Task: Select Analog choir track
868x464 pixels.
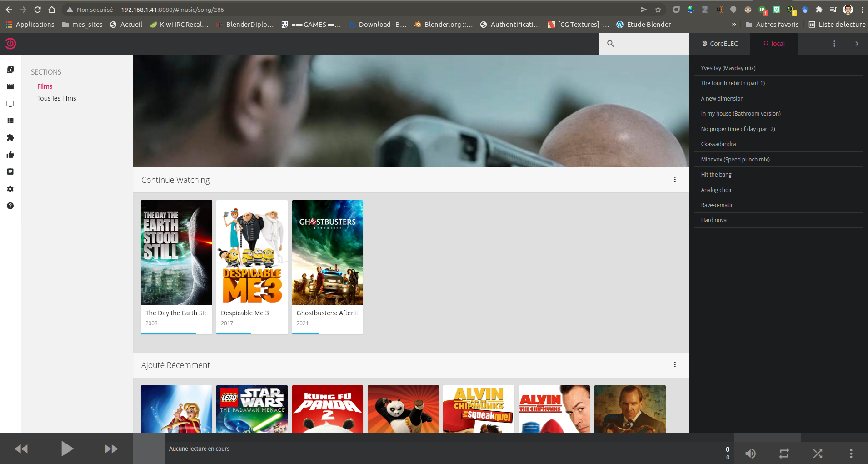Action: coord(778,190)
